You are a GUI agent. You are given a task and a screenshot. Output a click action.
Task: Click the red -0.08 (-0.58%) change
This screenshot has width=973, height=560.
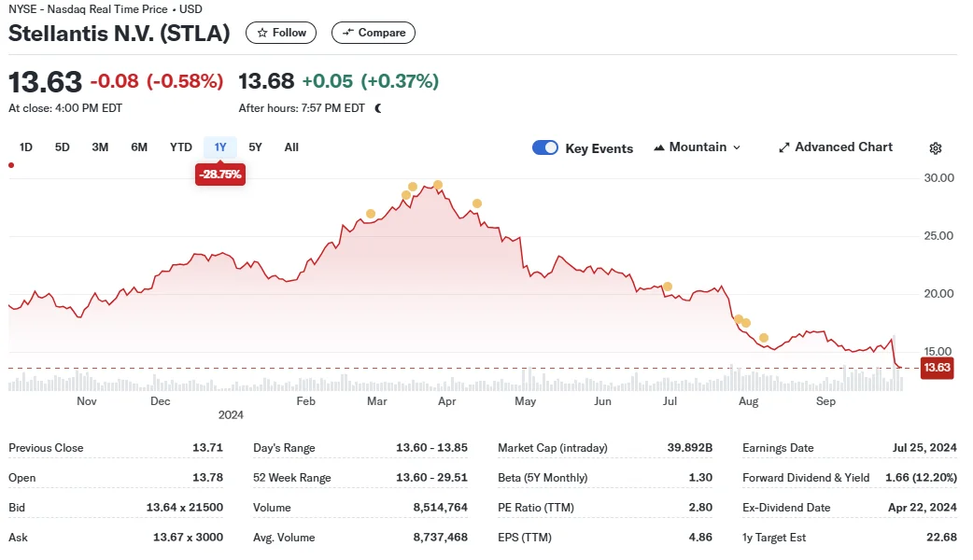[x=156, y=80]
